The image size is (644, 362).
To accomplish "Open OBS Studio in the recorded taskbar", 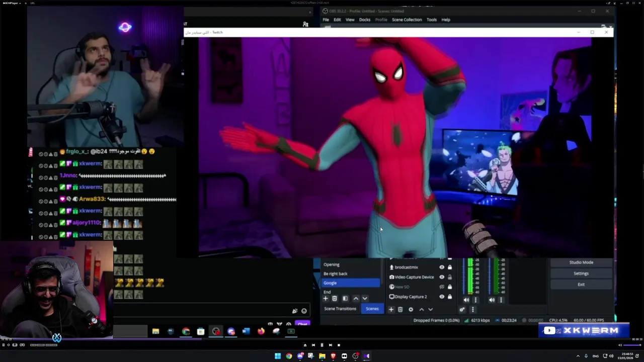I will [216, 331].
